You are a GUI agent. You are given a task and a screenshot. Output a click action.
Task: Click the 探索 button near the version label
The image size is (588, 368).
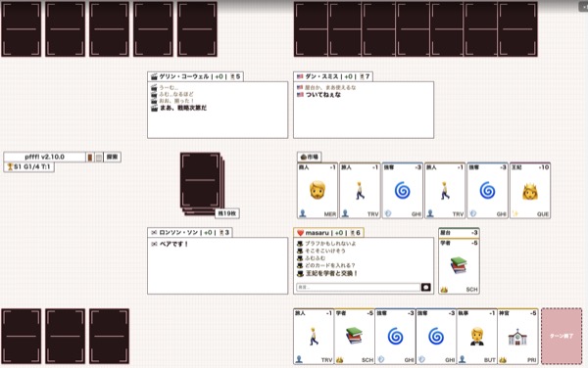112,157
